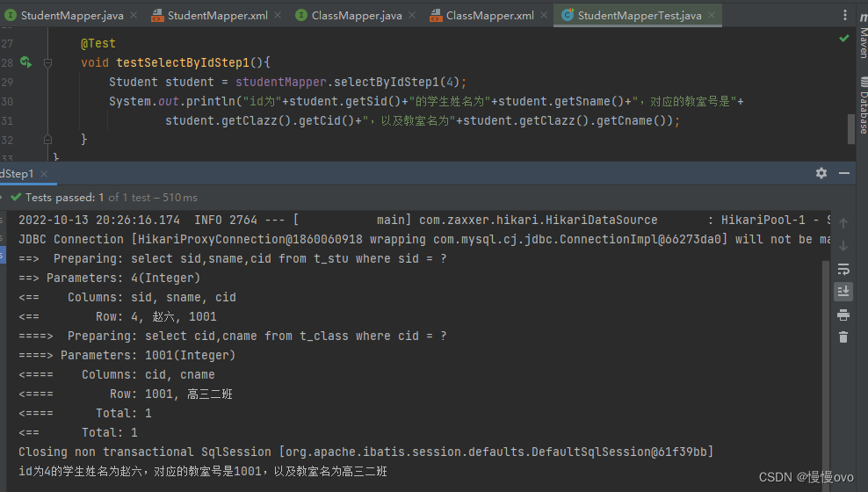
Task: Hide the Run tool window
Action: (x=843, y=173)
